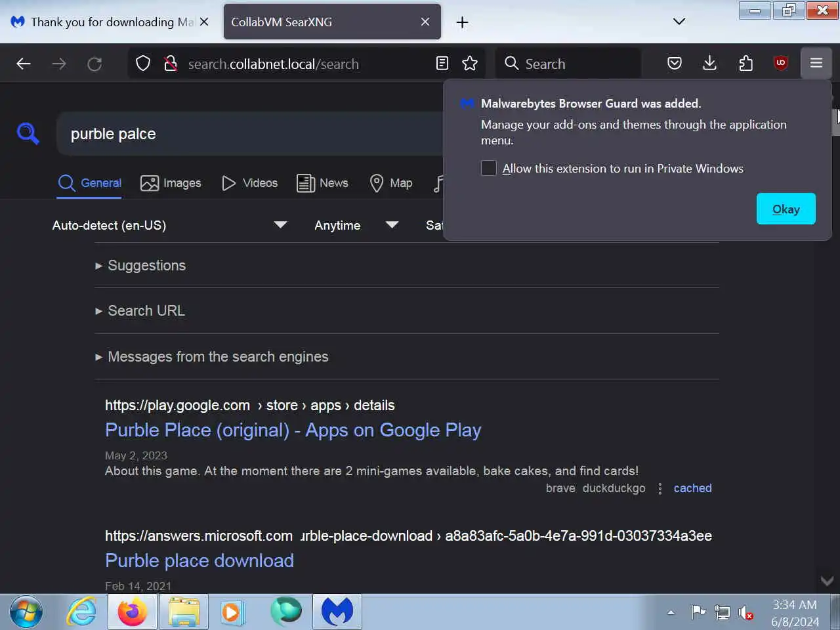The image size is (840, 630).
Task: Open cached version of Google Play result
Action: [x=692, y=488]
